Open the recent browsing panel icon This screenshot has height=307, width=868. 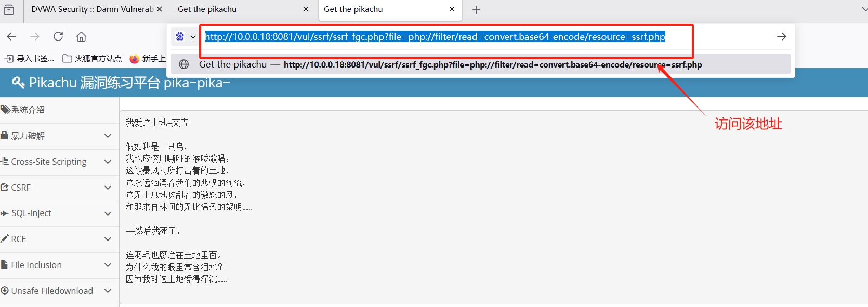pos(9,9)
